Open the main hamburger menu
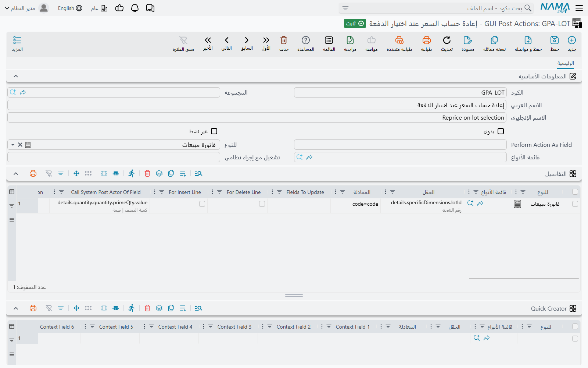This screenshot has height=368, width=588. pos(579,8)
